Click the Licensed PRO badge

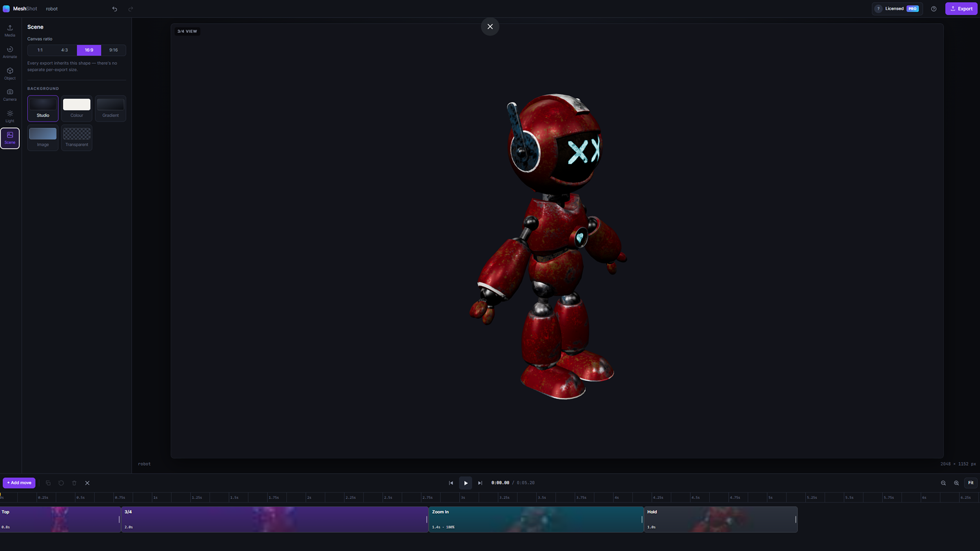[x=898, y=9]
